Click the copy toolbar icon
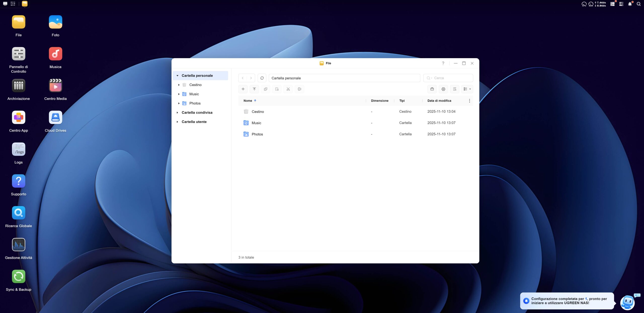 coord(266,89)
